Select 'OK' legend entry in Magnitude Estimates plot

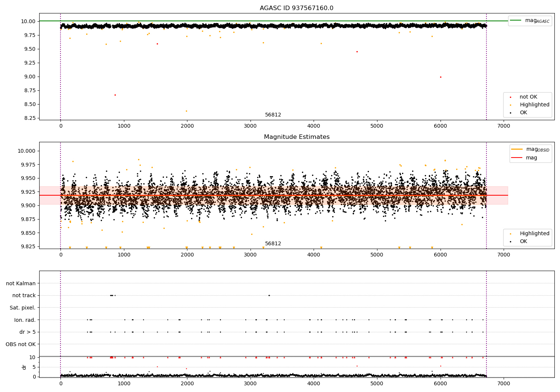tap(523, 242)
